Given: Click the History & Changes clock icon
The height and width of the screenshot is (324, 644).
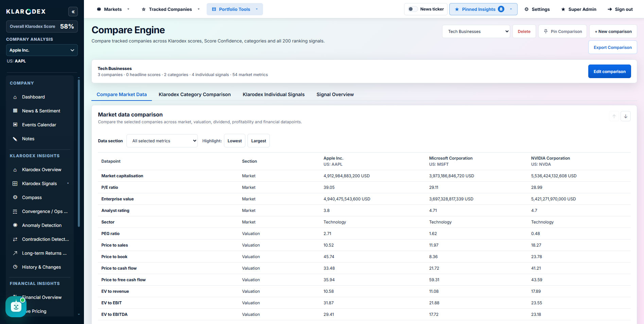Looking at the screenshot, I should point(15,267).
